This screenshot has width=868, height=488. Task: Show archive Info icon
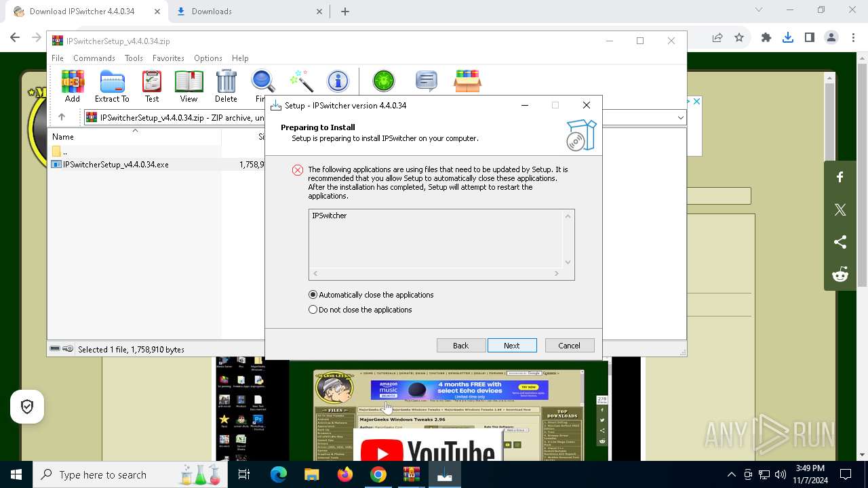click(338, 81)
